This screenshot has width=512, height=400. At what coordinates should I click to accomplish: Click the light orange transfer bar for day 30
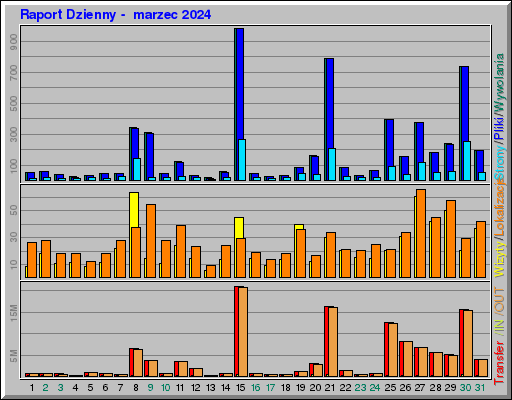tap(468, 343)
